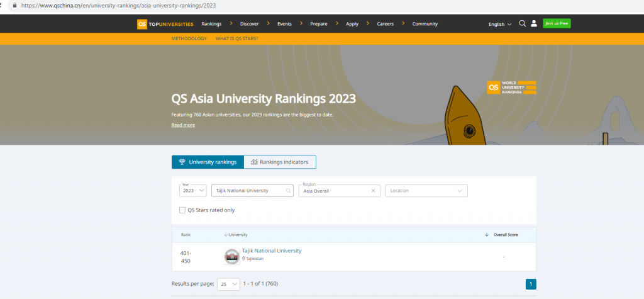Open the Year 2023 dropdown
The height and width of the screenshot is (299, 644).
(x=193, y=191)
